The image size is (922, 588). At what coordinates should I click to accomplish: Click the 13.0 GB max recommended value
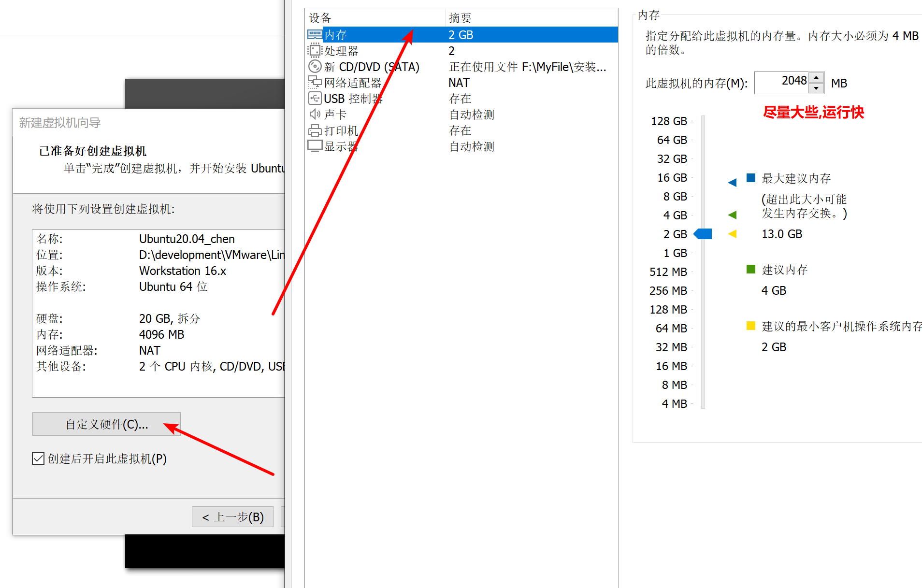[x=782, y=234]
